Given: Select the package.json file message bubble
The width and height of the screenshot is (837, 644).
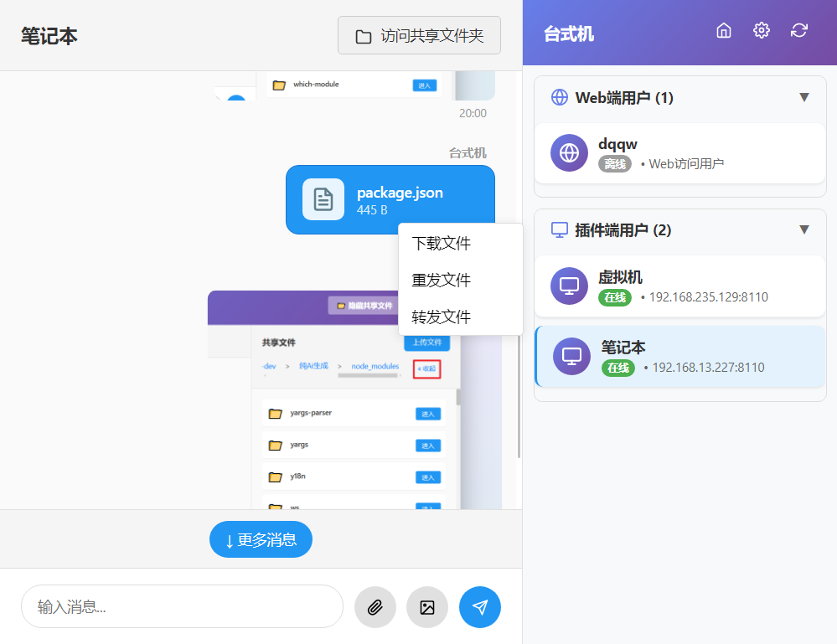Looking at the screenshot, I should [x=390, y=199].
